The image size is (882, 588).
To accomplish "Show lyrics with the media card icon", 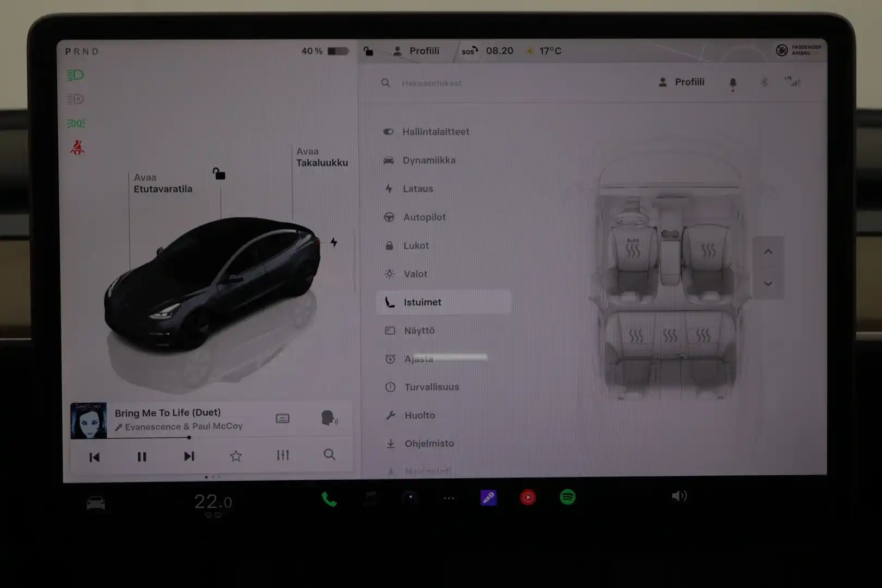I will click(x=283, y=419).
